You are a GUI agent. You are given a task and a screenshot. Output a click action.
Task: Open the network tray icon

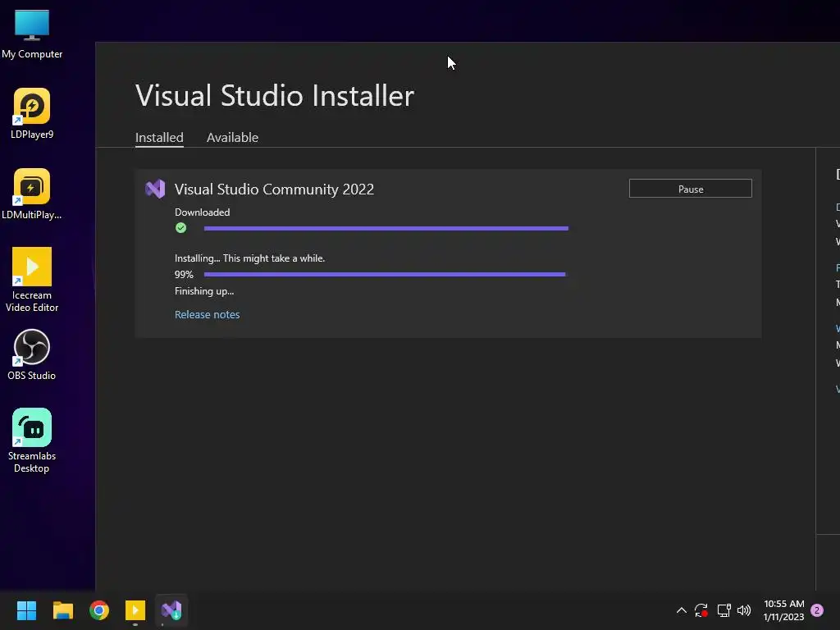pos(724,610)
